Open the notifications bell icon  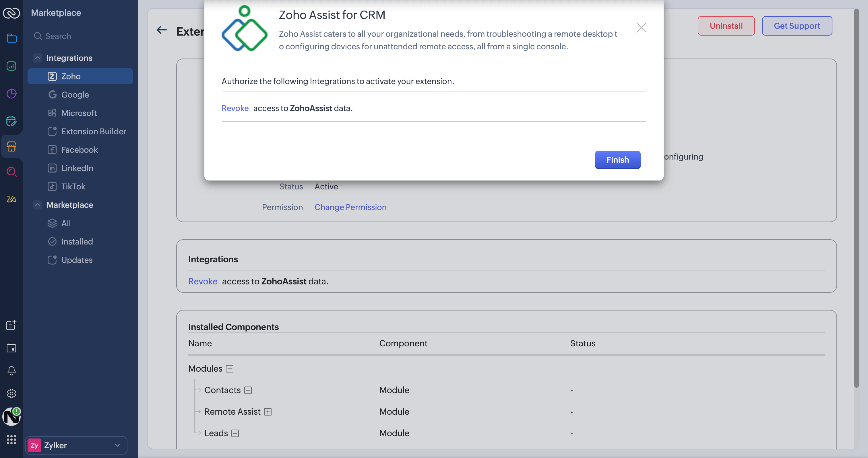pyautogui.click(x=11, y=370)
